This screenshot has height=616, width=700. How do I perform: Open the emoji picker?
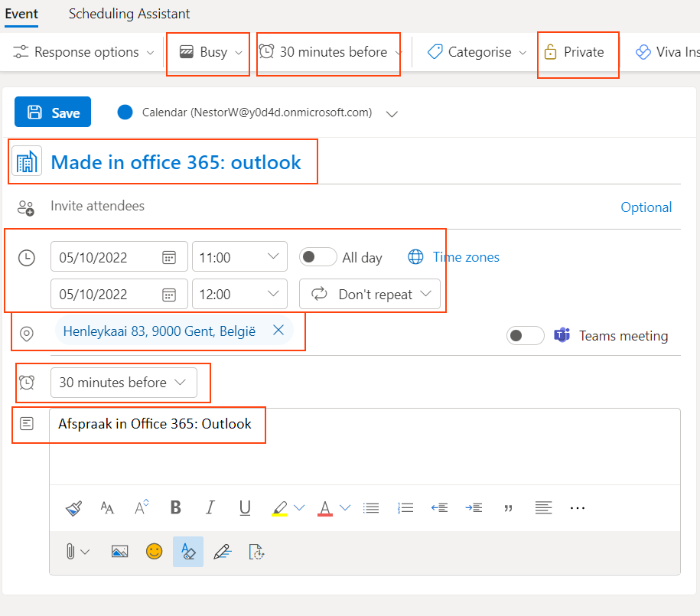(154, 551)
